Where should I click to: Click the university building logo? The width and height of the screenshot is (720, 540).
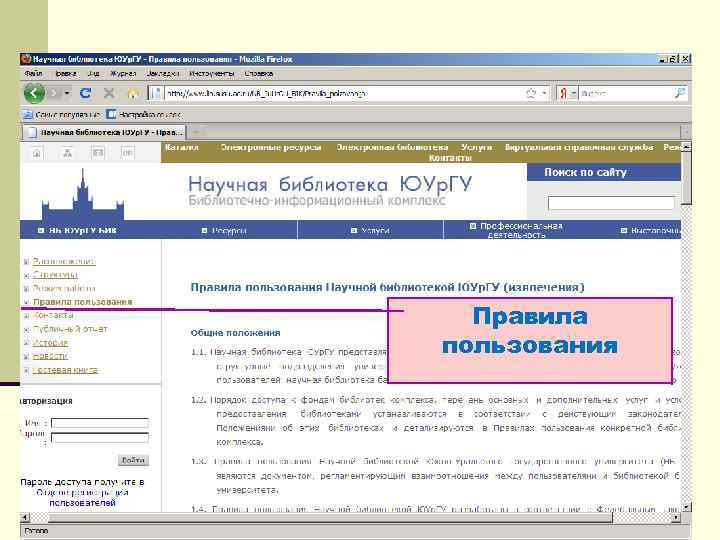point(83,196)
